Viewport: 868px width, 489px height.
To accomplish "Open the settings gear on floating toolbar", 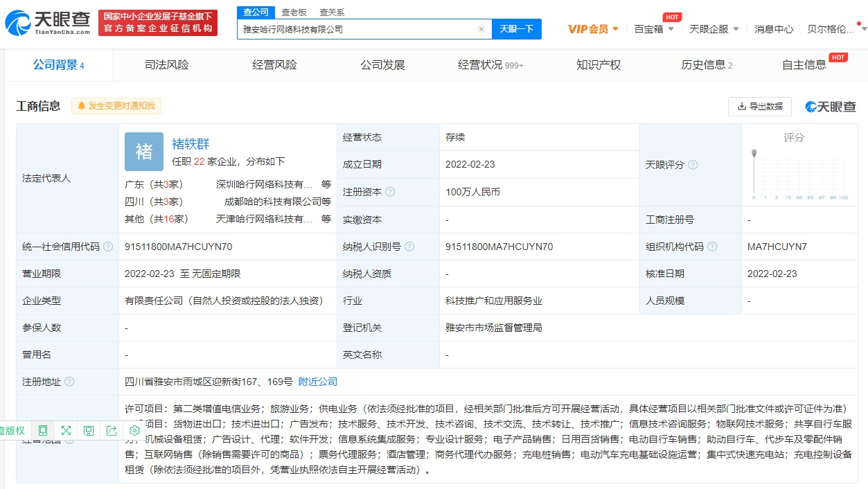I will point(134,430).
